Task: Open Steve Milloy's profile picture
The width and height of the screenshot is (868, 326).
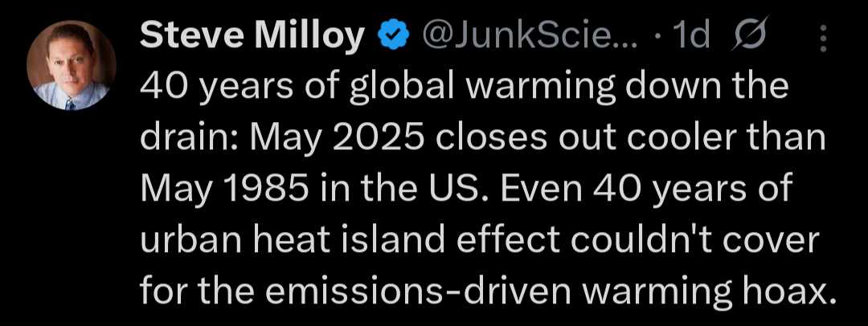Action: [72, 65]
